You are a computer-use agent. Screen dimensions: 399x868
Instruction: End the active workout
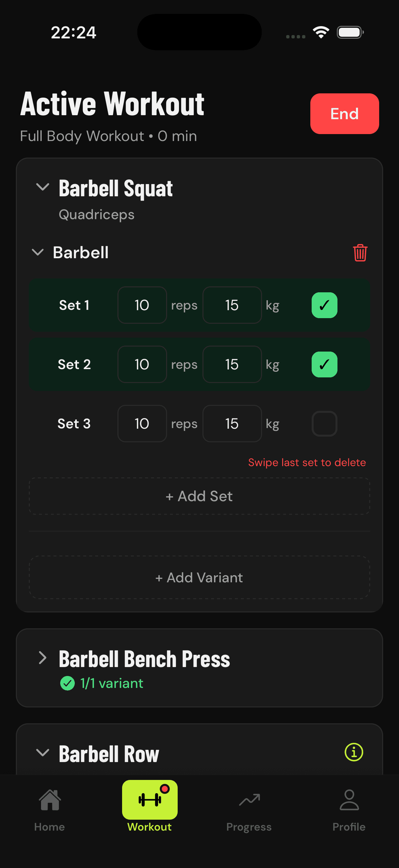[344, 114]
